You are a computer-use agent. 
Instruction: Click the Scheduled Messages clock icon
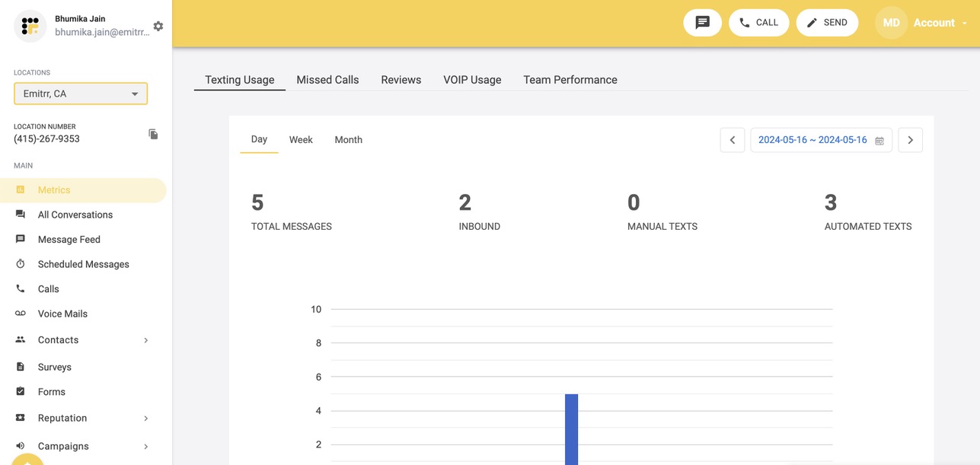point(21,264)
